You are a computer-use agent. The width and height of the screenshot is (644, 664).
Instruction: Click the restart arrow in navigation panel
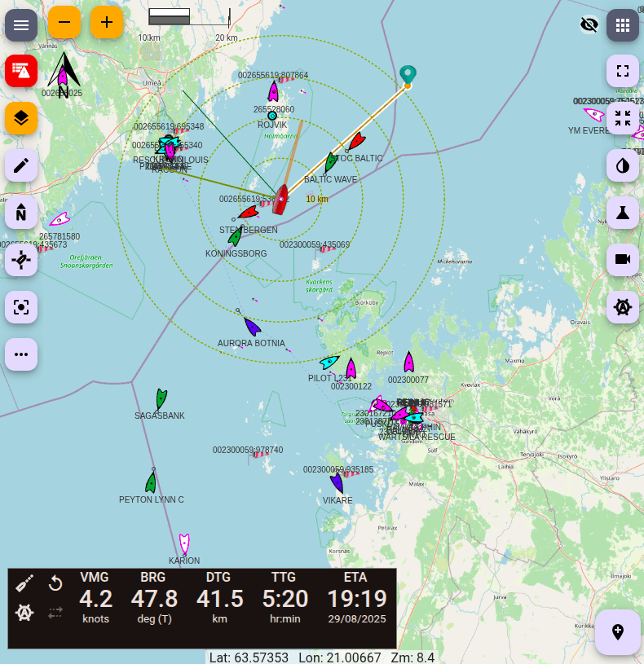pos(55,583)
